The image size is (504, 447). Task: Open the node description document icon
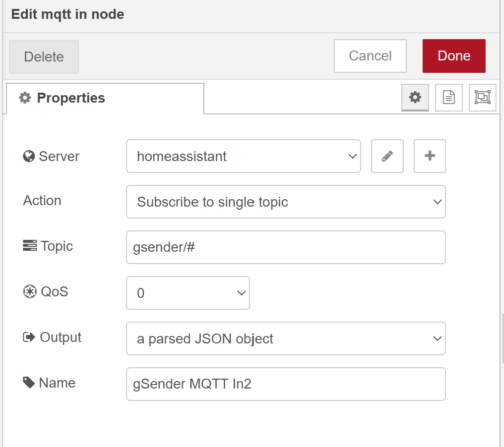(x=449, y=97)
